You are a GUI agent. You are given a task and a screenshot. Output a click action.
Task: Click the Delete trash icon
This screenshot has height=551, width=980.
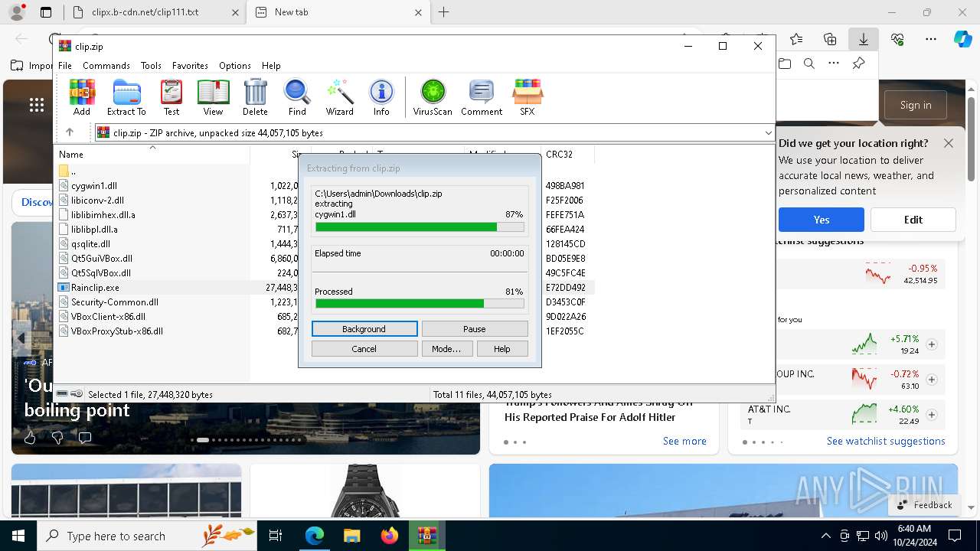pos(255,97)
